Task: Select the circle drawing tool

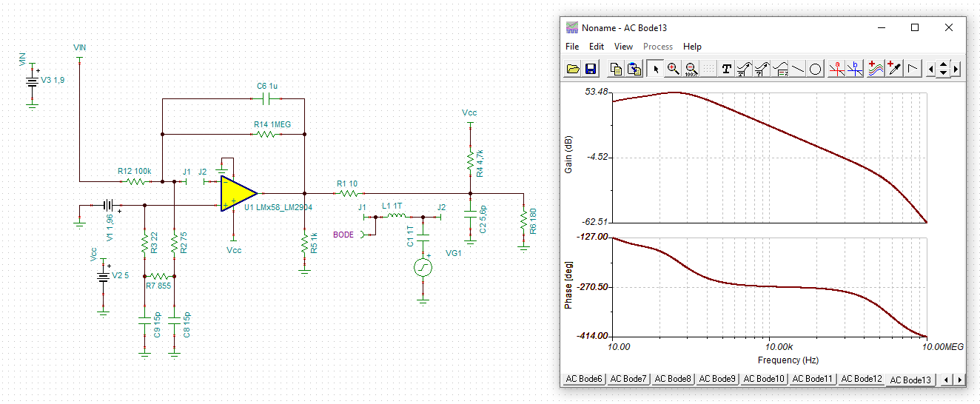Action: [x=815, y=69]
